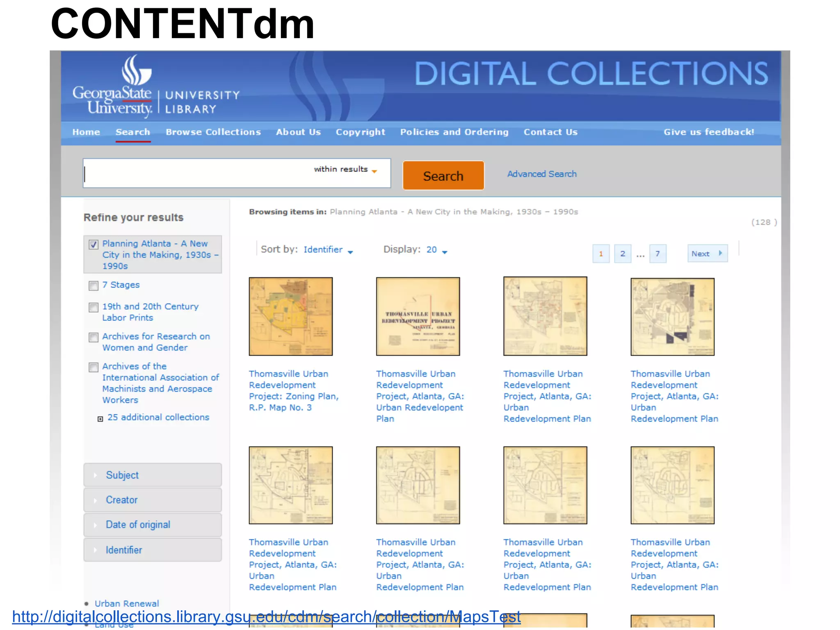The height and width of the screenshot is (630, 840).
Task: Expand the Subject facet panel
Action: tap(153, 475)
